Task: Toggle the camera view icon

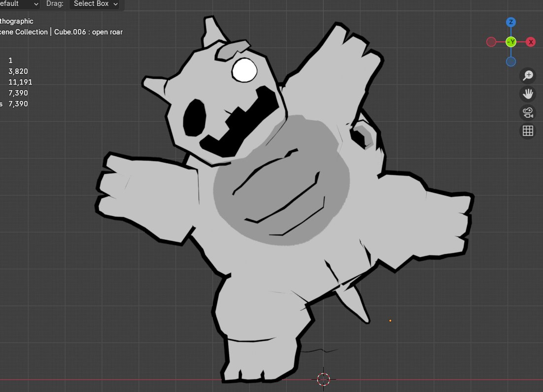Action: point(528,112)
